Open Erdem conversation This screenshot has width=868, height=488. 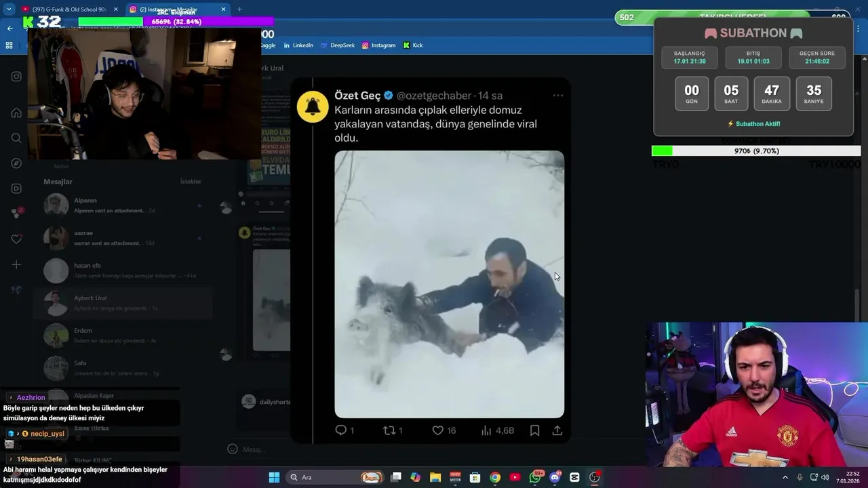123,335
